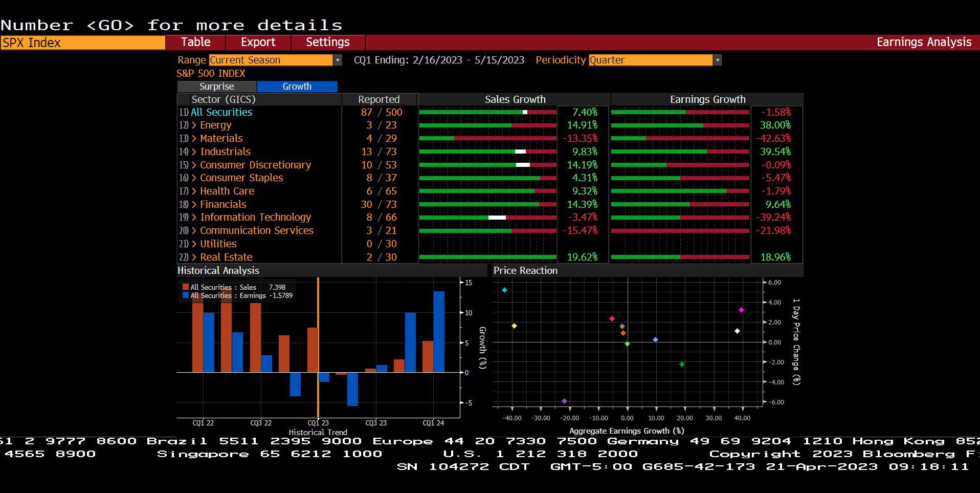Click the yellow diamond point in Price Reaction
Viewport: 980px width, 493px height.
tap(514, 326)
